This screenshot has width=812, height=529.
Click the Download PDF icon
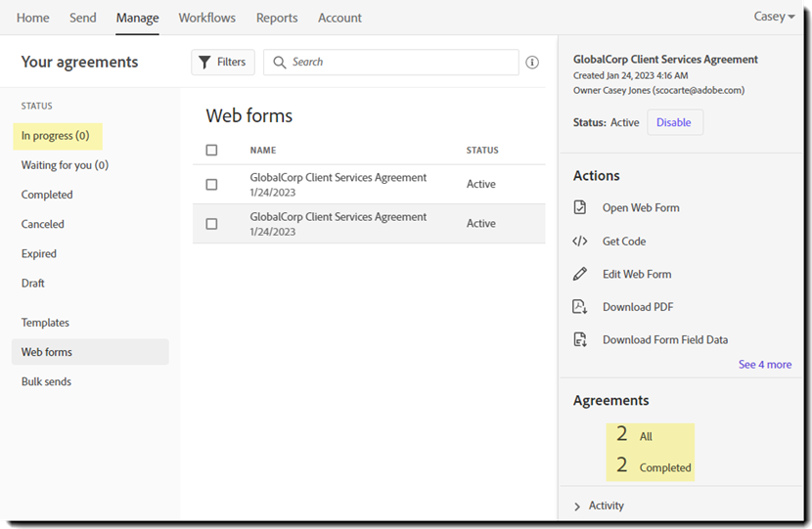pyautogui.click(x=580, y=307)
